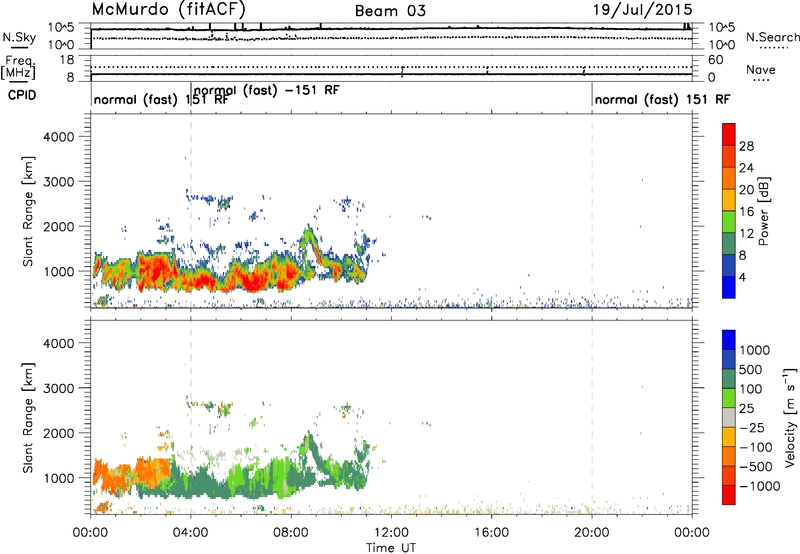800x554 pixels.
Task: Click the 'N.Search' legend label
Action: 772,37
